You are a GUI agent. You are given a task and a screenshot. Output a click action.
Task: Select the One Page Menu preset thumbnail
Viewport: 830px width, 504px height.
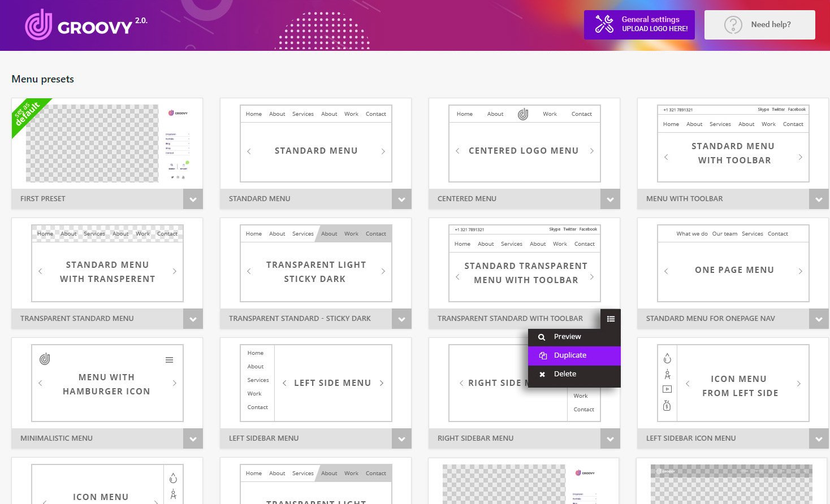point(733,263)
